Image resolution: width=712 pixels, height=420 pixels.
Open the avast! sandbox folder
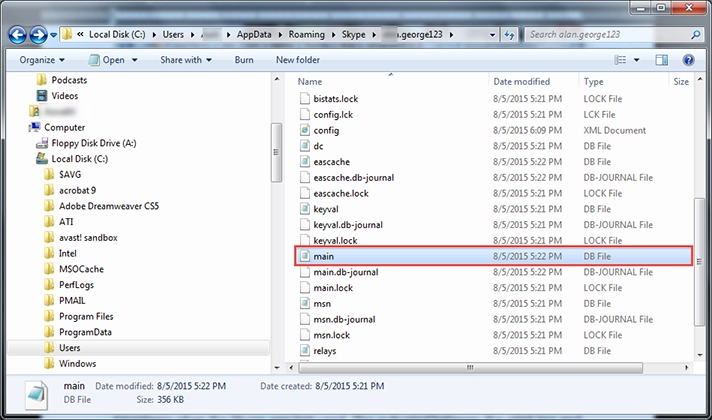coord(81,237)
